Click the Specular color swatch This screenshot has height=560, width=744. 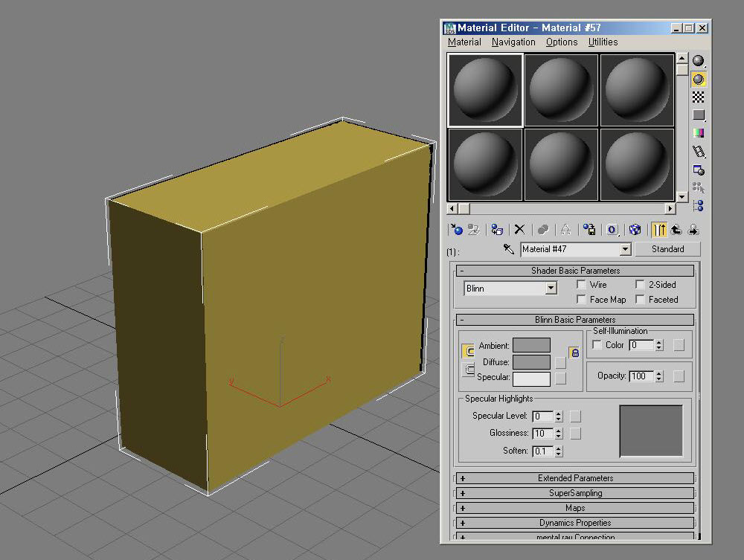pos(531,379)
